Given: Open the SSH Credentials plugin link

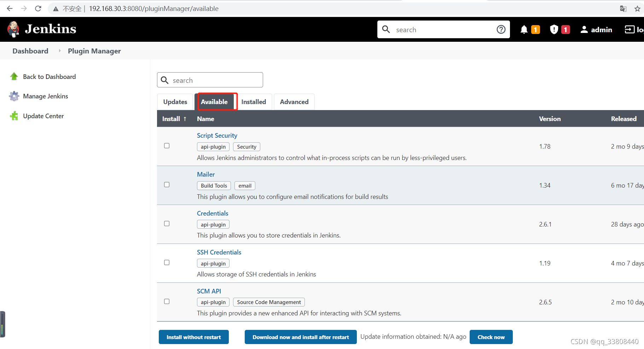Looking at the screenshot, I should click(x=219, y=252).
